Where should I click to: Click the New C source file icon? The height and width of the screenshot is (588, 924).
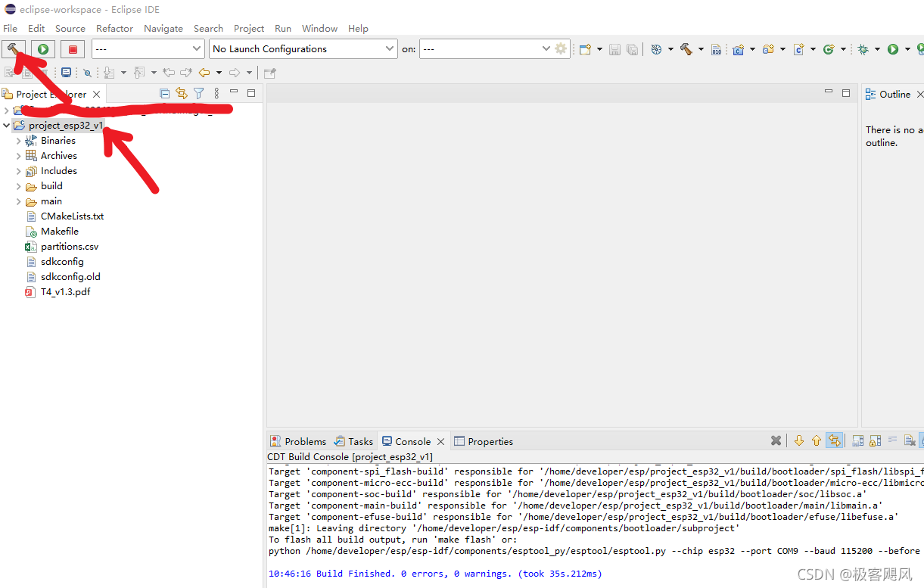(x=798, y=49)
